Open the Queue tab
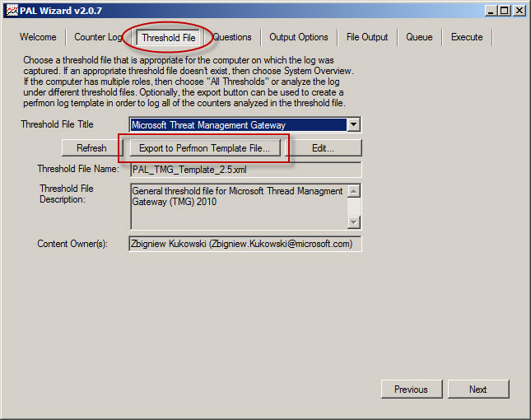Image resolution: width=531 pixels, height=420 pixels. [419, 37]
